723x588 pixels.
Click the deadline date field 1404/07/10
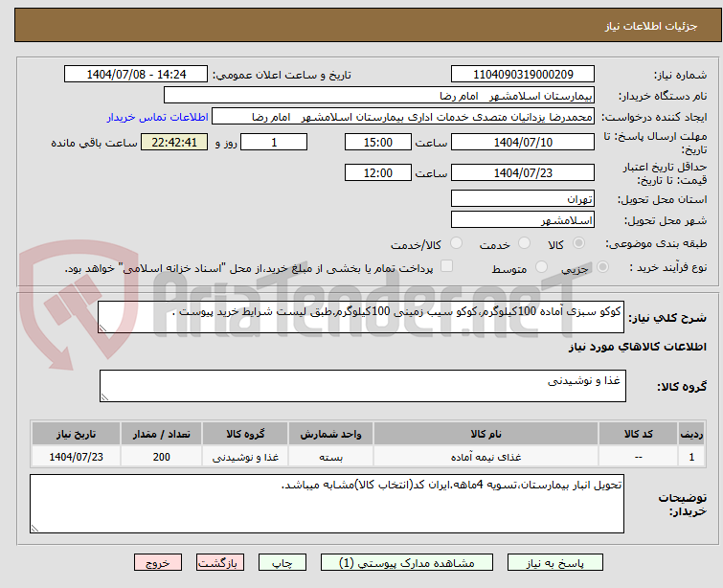pyautogui.click(x=523, y=142)
